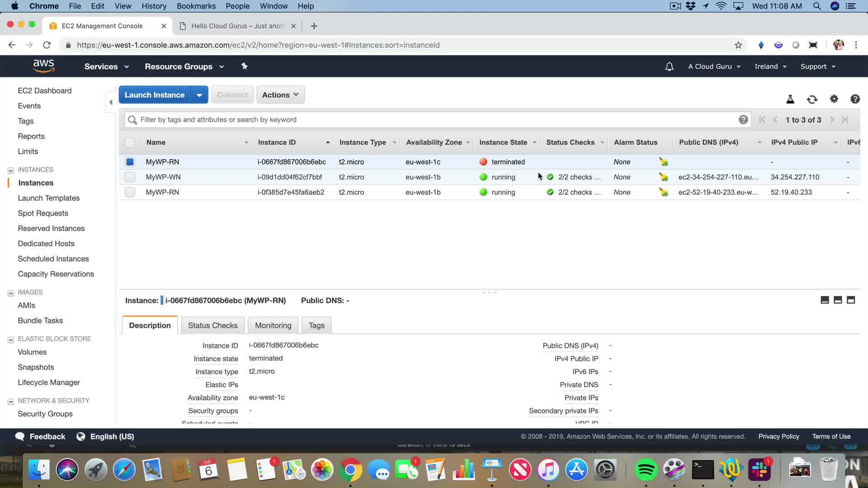The height and width of the screenshot is (488, 868).
Task: Open the instance table settings gear
Action: (834, 99)
